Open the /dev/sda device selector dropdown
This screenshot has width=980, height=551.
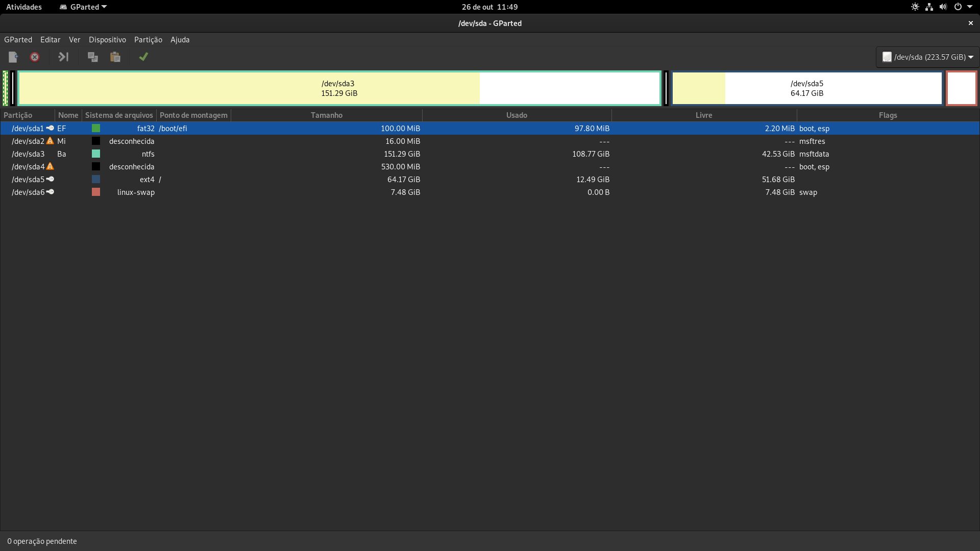(927, 57)
